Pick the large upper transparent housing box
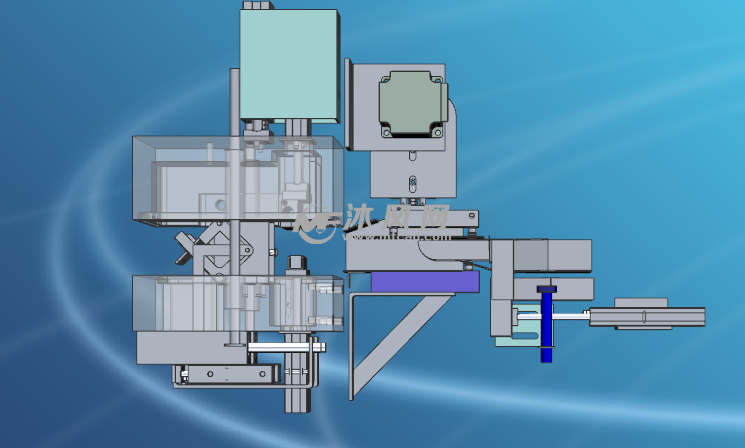745x448 pixels. (180, 180)
